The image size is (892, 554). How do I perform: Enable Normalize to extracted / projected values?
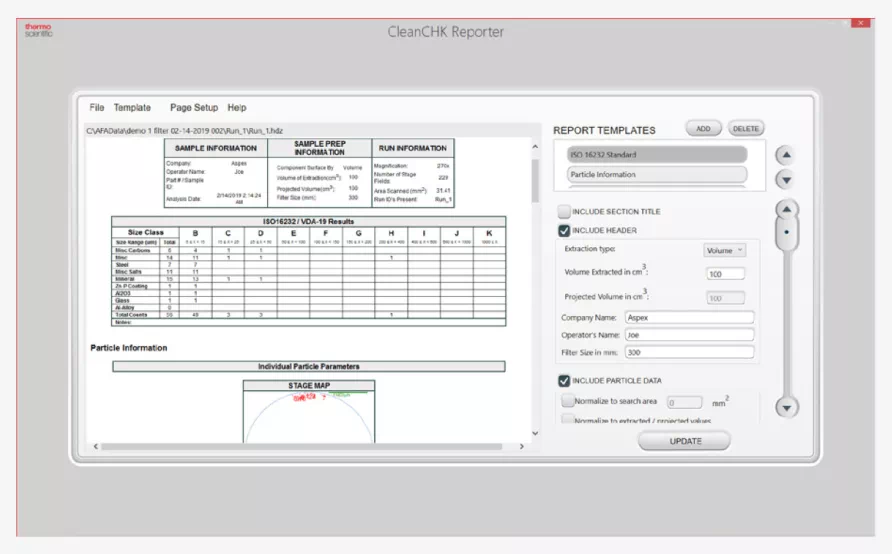click(x=567, y=420)
